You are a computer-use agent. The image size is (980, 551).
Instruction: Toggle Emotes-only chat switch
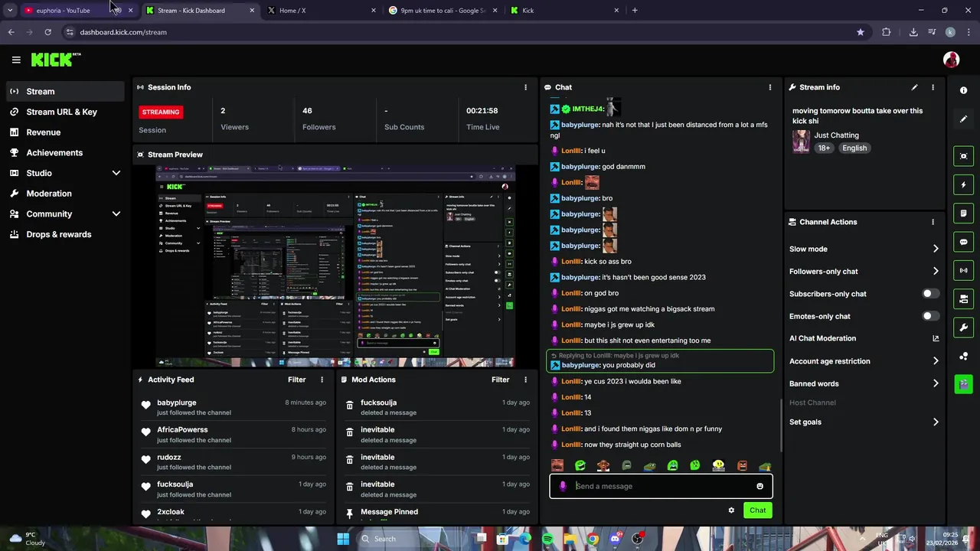[930, 316]
